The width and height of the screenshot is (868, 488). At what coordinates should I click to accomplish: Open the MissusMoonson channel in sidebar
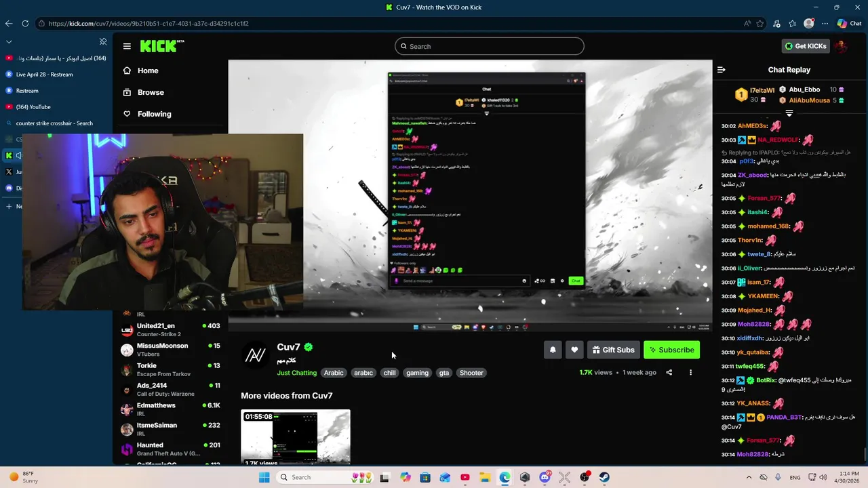[x=170, y=350]
